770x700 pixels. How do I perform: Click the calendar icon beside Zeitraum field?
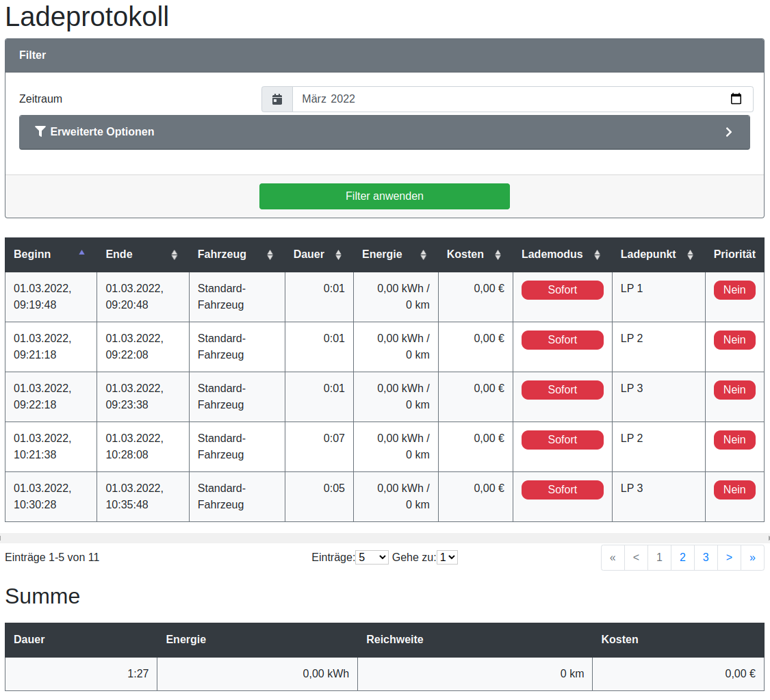(277, 99)
